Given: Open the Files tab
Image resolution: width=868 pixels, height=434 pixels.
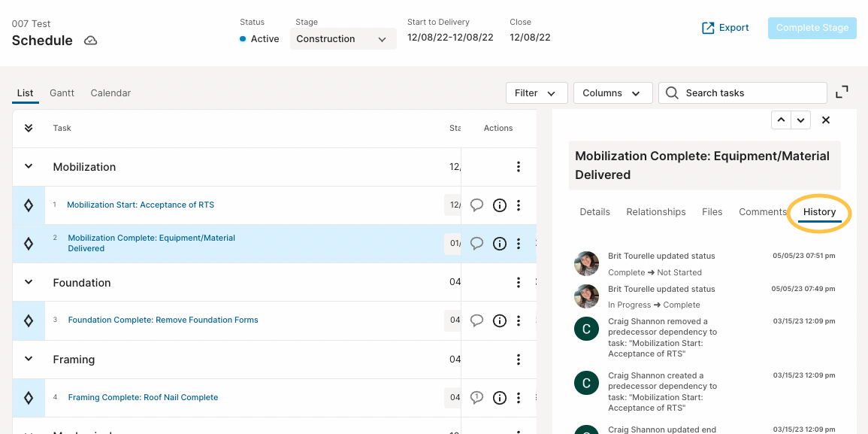Looking at the screenshot, I should tap(712, 211).
